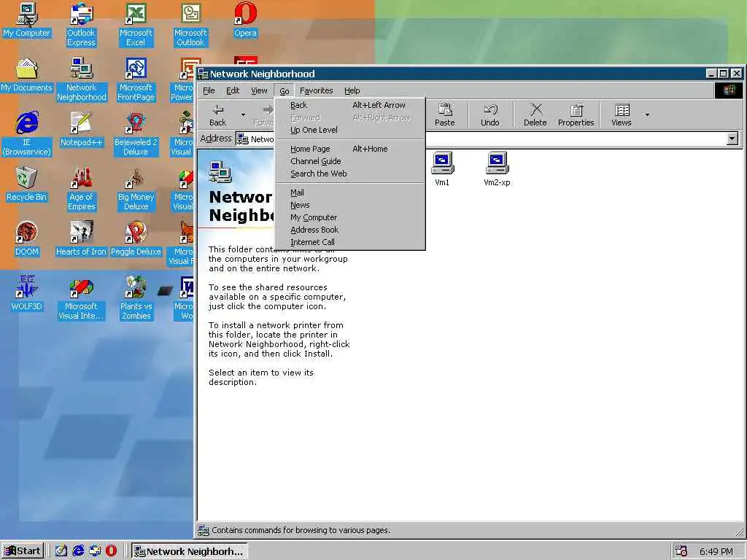Open the File menu

pyautogui.click(x=209, y=90)
